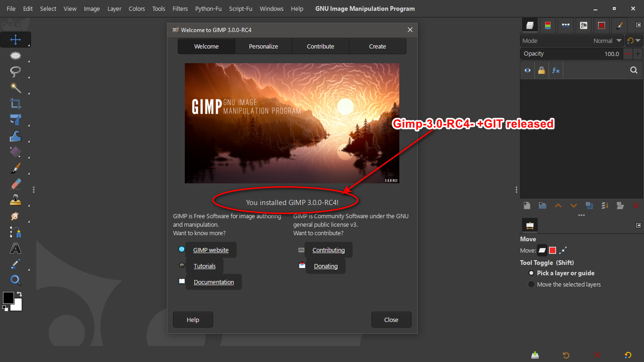Switch to the Contribute tab
This screenshot has width=644, height=362.
coord(321,46)
